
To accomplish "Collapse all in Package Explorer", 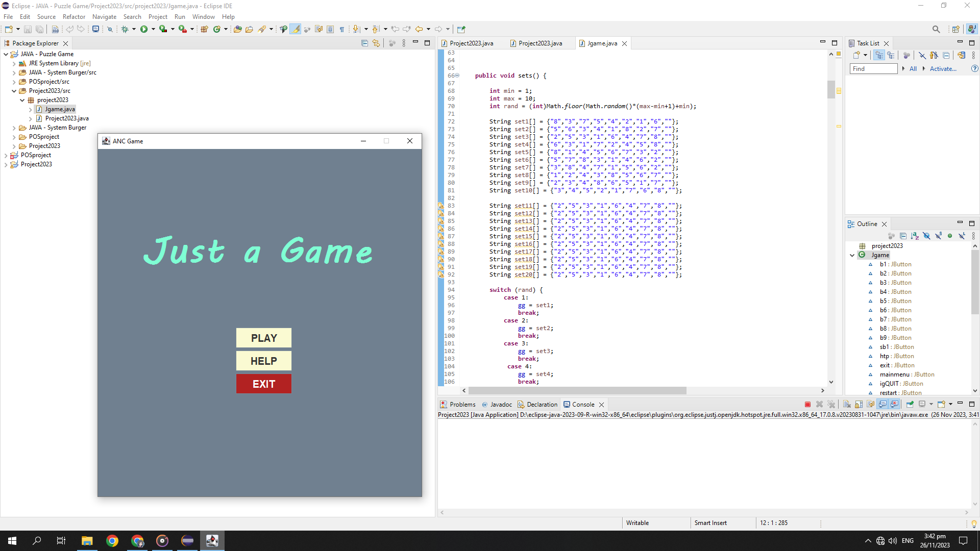I will point(364,43).
